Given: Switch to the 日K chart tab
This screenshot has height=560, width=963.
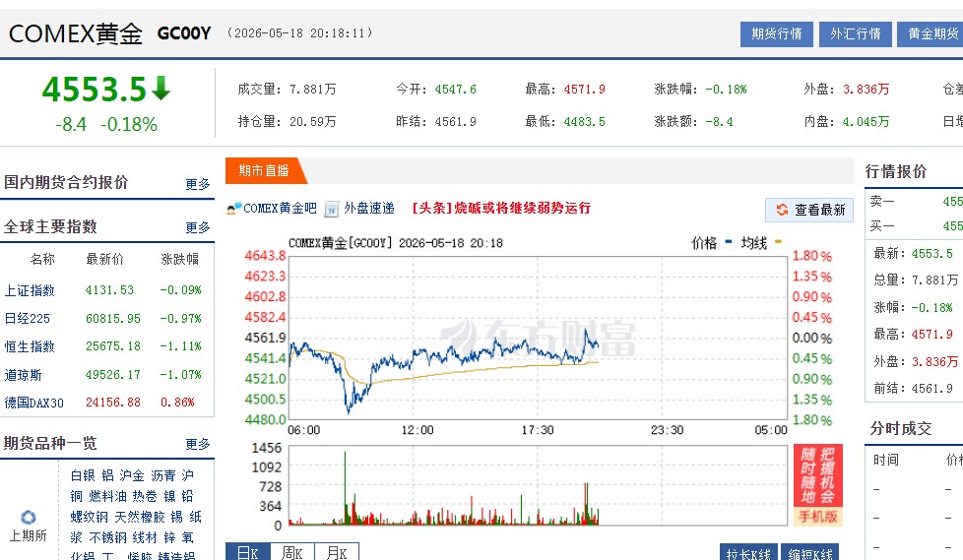Looking at the screenshot, I should [x=248, y=553].
